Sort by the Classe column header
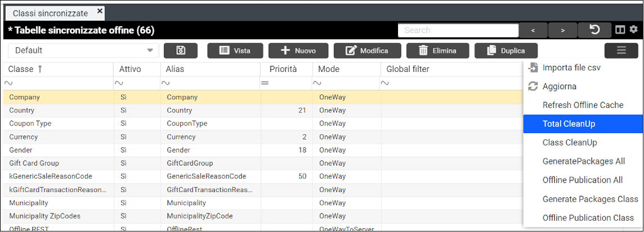Screen dimensions: 644x232 25,69
